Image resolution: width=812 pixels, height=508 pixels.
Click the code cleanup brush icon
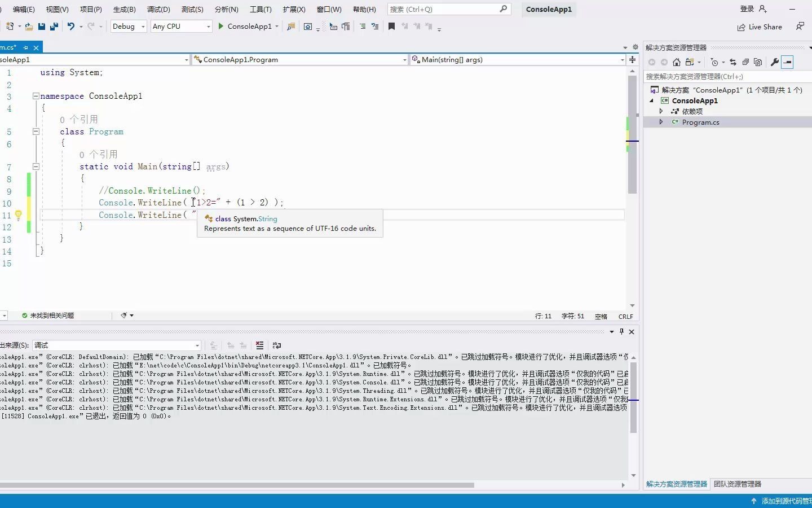point(124,316)
